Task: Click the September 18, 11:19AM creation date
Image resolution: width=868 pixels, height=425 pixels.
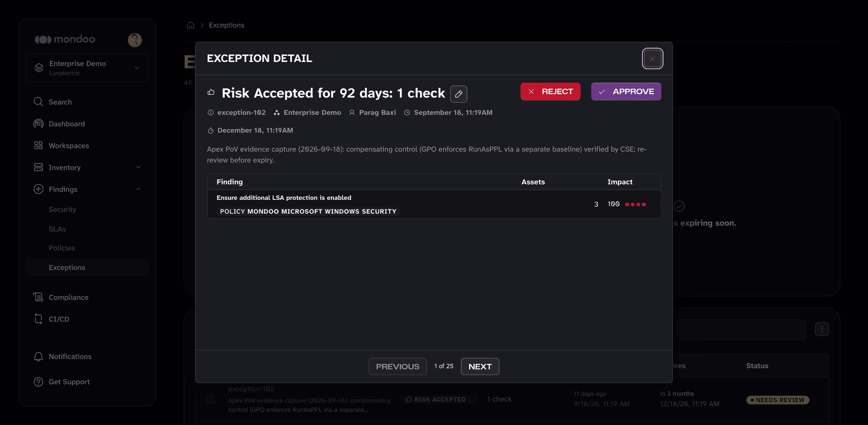Action: (x=453, y=112)
